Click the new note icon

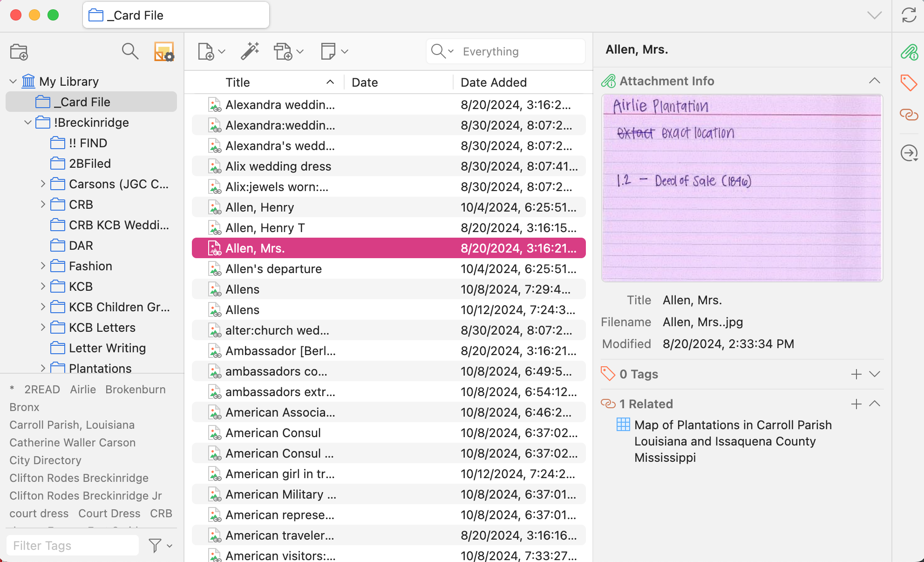point(328,51)
